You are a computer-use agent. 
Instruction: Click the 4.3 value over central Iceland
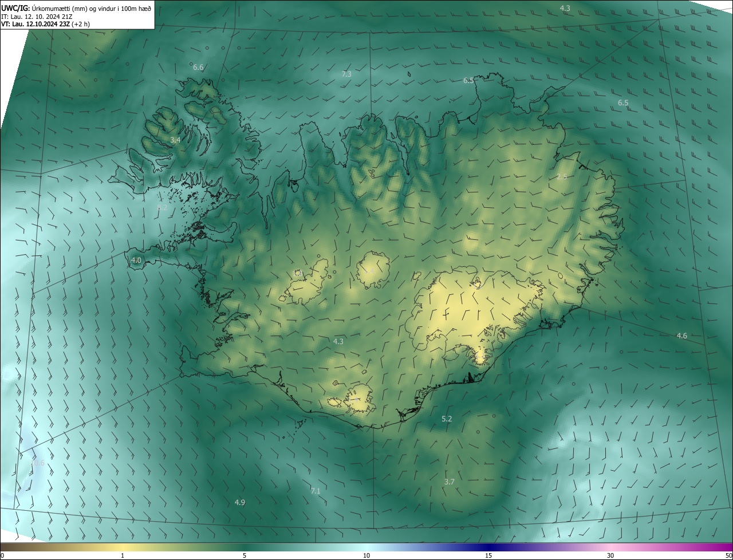click(338, 341)
